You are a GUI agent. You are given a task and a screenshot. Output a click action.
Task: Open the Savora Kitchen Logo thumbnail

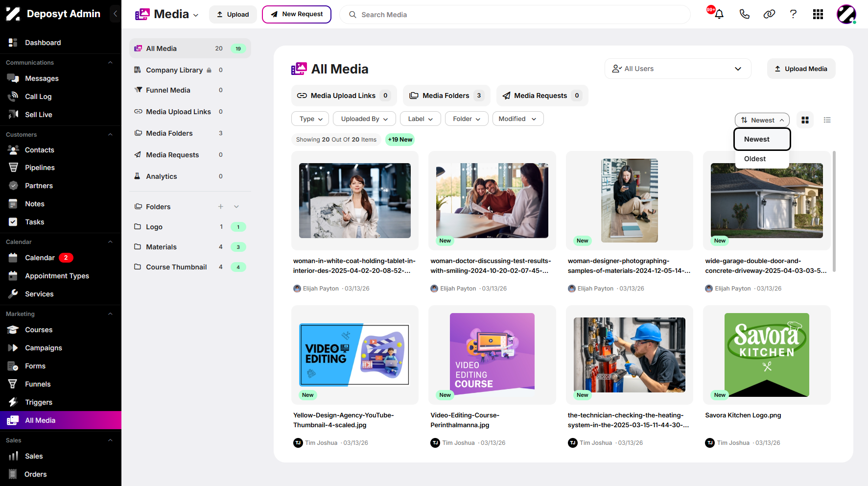point(767,355)
